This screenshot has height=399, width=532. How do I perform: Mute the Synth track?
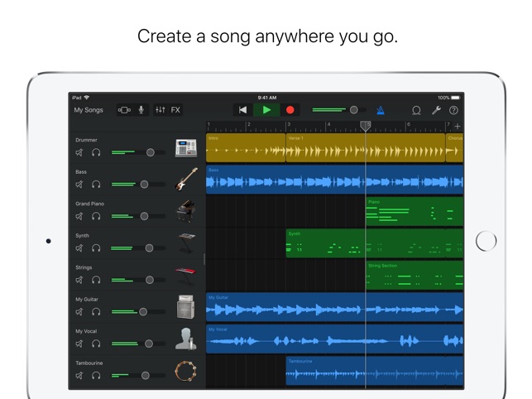pos(79,248)
